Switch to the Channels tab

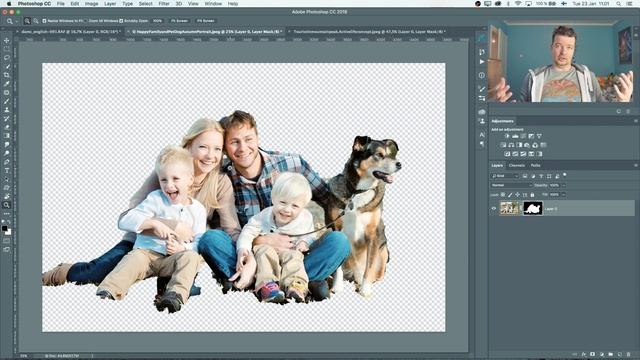coord(517,165)
